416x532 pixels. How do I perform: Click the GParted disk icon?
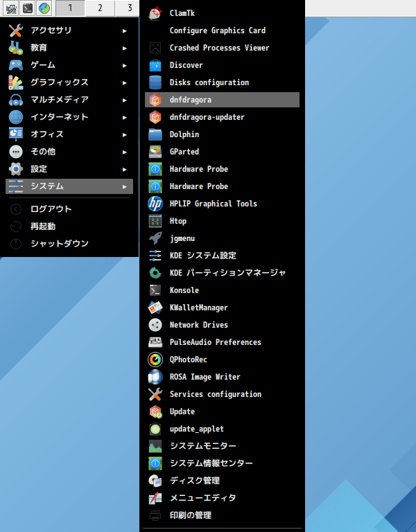(x=155, y=152)
